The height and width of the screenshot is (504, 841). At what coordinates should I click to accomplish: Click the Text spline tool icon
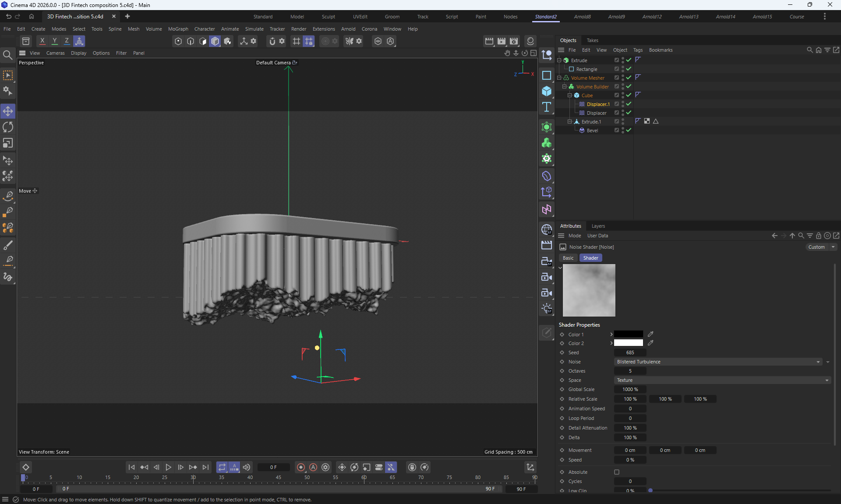(x=546, y=107)
